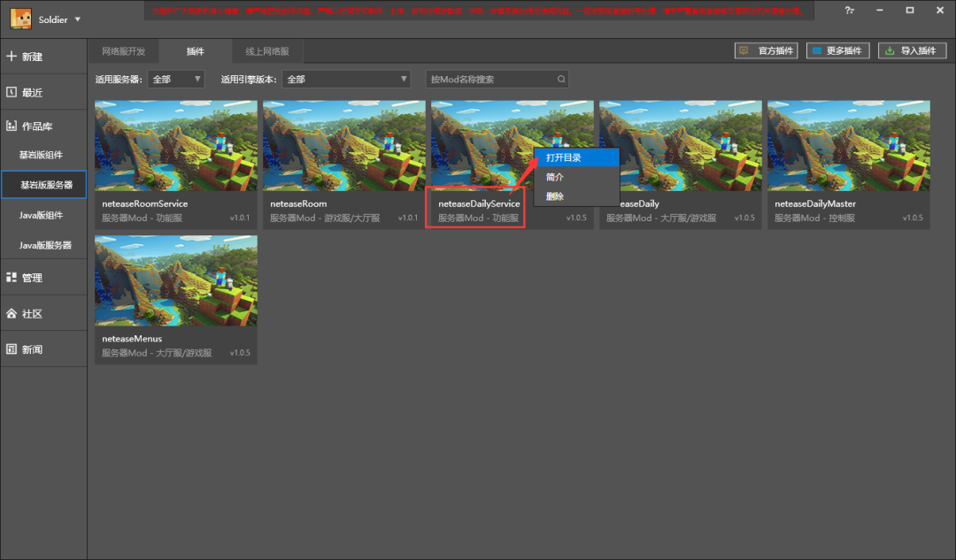956x560 pixels.
Task: Click the 导入插件 button
Action: [x=912, y=51]
